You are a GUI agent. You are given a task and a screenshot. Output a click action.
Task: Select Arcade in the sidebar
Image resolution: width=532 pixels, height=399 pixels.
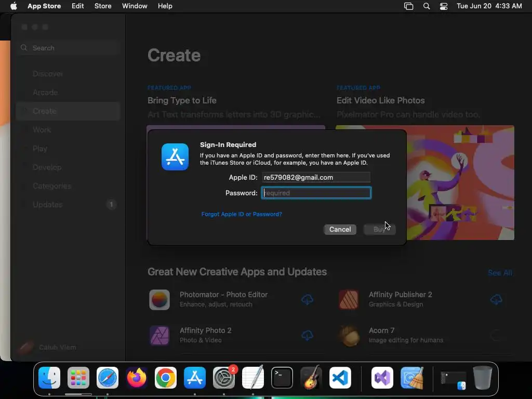(x=68, y=92)
